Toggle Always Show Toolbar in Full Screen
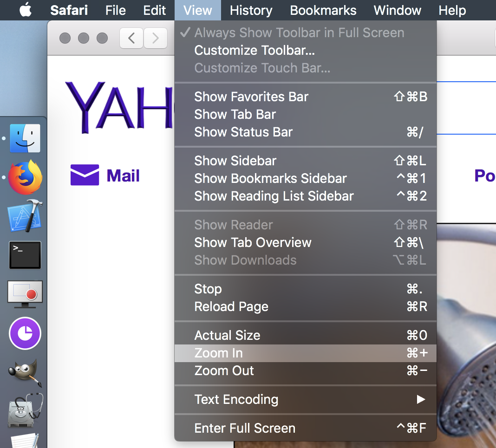Viewport: 496px width, 448px height. coord(305,32)
